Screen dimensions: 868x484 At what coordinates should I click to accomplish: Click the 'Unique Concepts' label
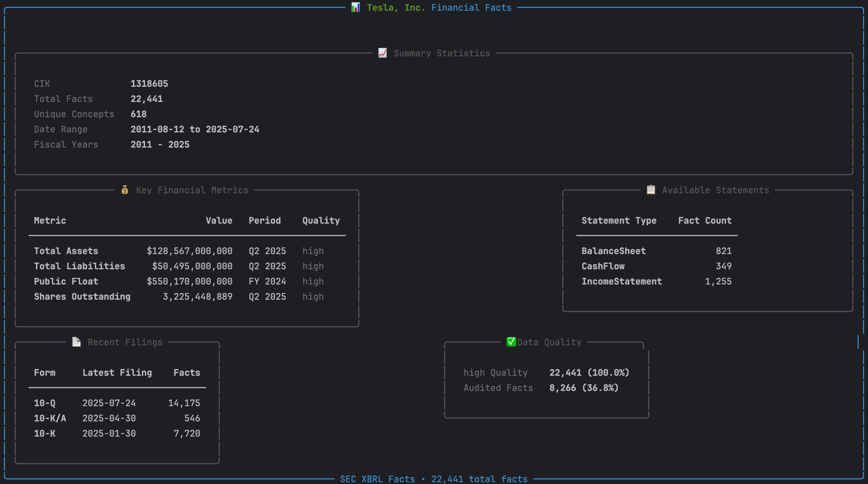(74, 114)
